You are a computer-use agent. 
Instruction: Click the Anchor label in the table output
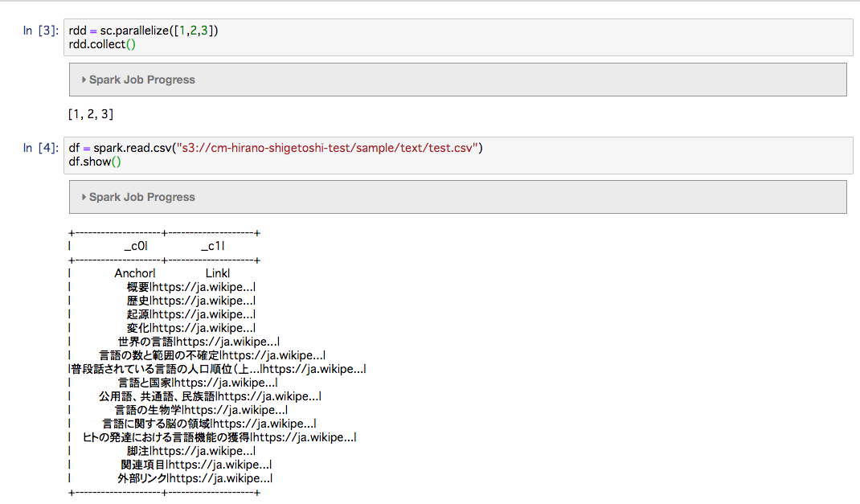point(133,272)
